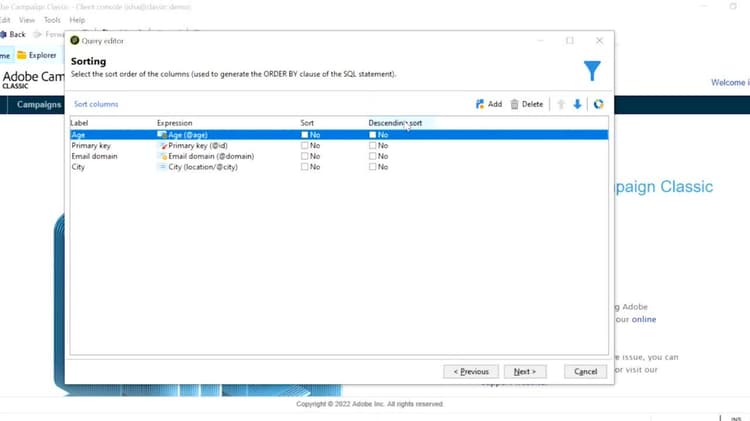Viewport: 750px width, 421px height.
Task: Click the Sort columns heading
Action: tap(96, 104)
